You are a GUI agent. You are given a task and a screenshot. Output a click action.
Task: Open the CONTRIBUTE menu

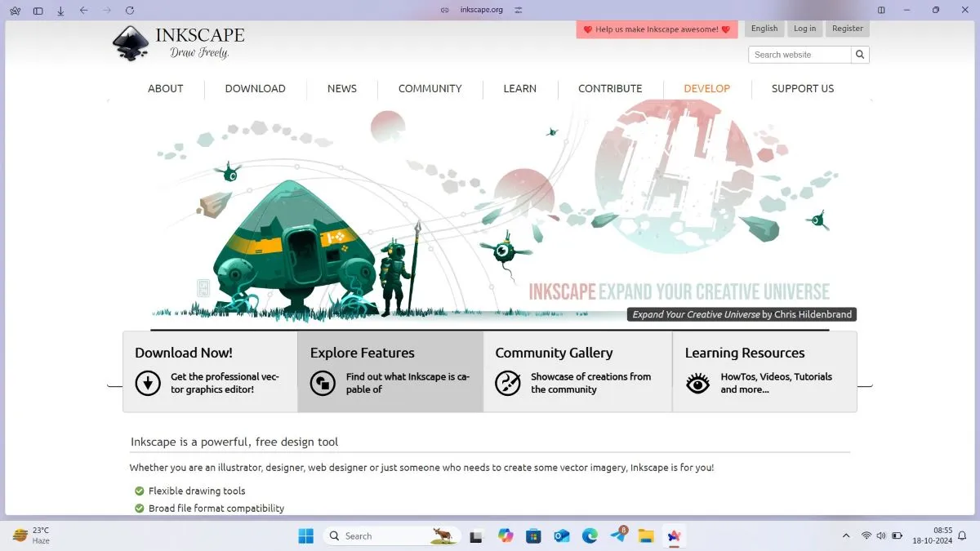[610, 88]
